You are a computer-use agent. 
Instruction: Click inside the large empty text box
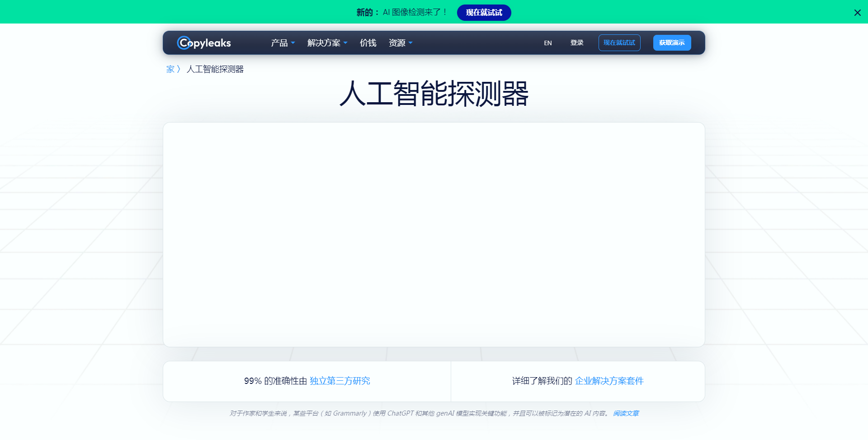pyautogui.click(x=434, y=234)
